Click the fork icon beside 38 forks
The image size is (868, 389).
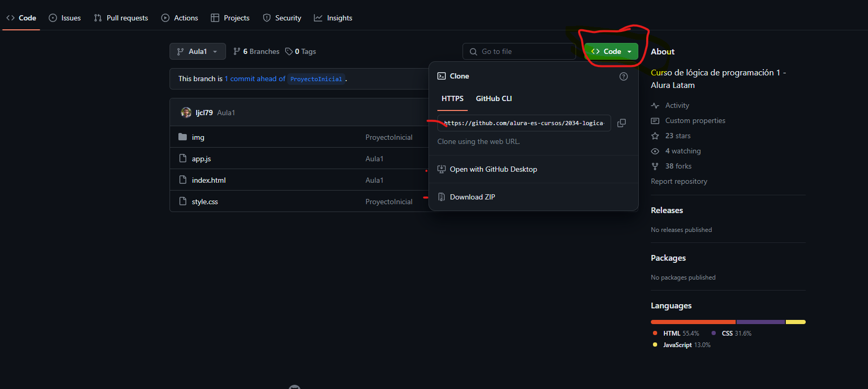coord(655,166)
